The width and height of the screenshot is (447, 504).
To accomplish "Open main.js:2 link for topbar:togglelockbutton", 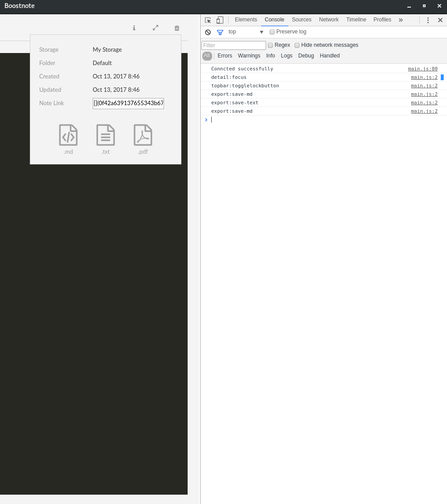I will [x=424, y=86].
